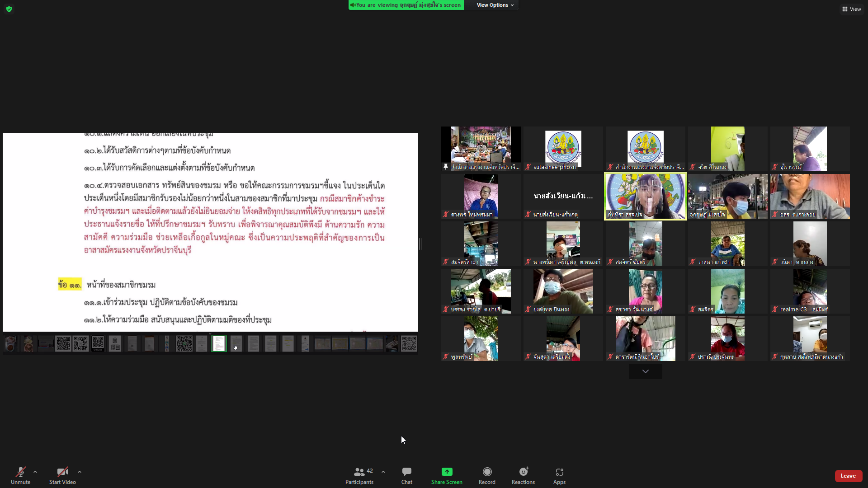The width and height of the screenshot is (868, 488).
Task: Show more participants with the down chevron
Action: 645,371
